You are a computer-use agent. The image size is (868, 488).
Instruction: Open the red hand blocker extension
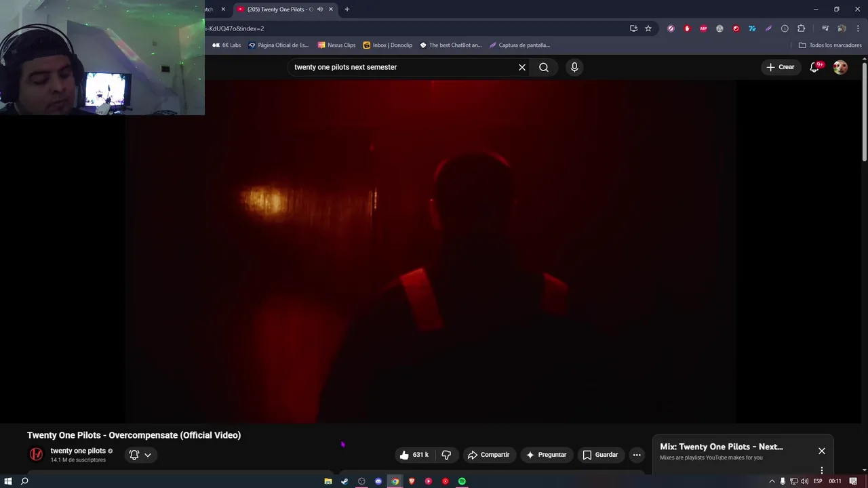687,28
